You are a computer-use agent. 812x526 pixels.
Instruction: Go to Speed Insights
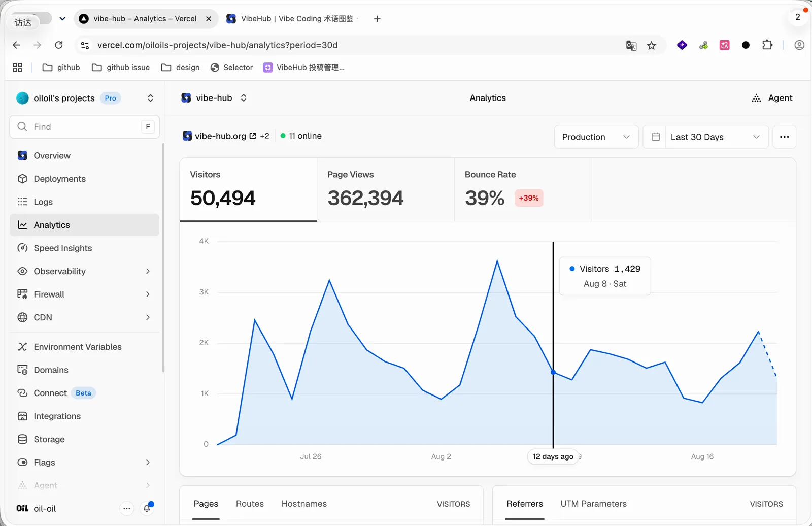tap(84, 248)
